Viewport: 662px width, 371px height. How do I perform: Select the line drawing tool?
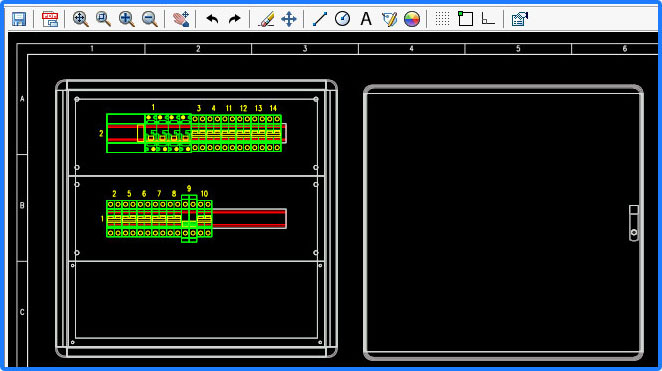(320, 19)
